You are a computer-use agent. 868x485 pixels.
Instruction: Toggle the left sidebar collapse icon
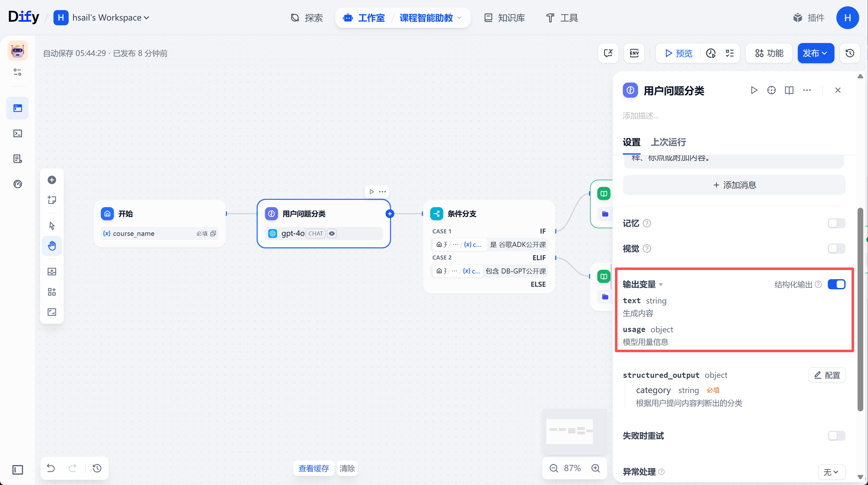click(17, 470)
